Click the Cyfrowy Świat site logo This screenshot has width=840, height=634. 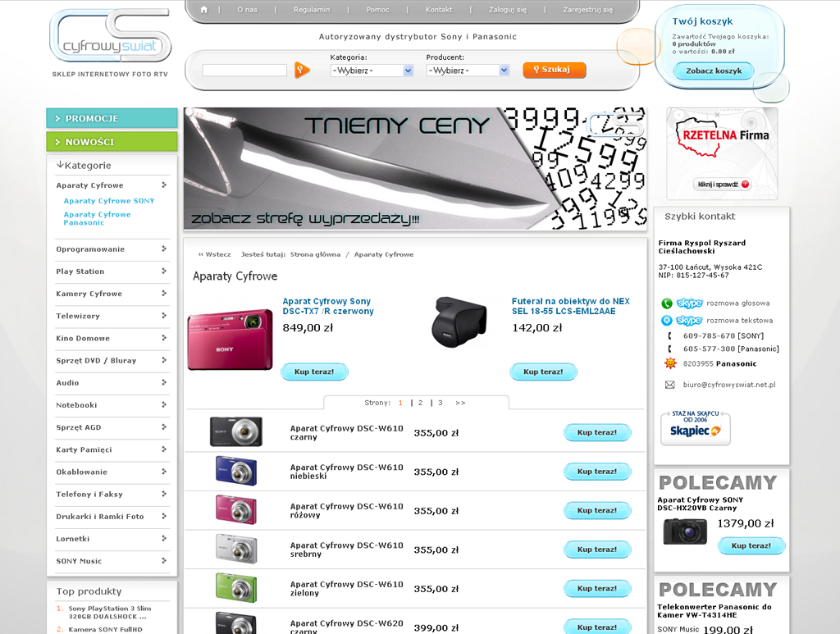(110, 39)
